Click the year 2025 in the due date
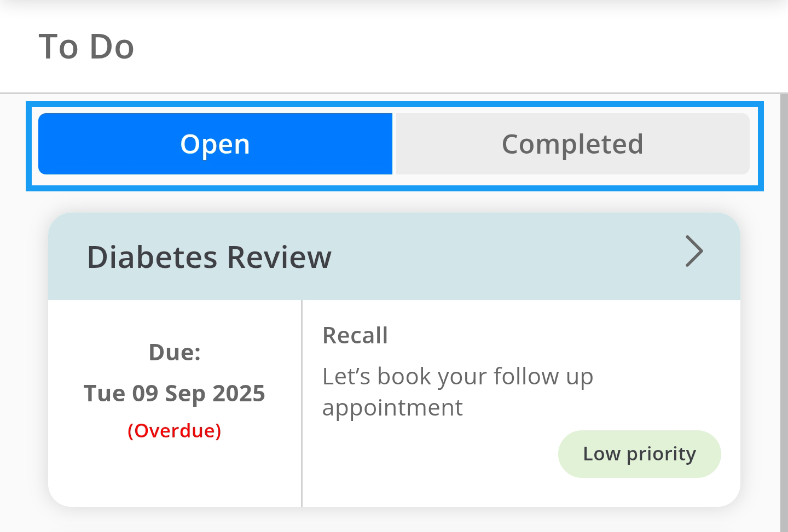788x532 pixels. (239, 394)
